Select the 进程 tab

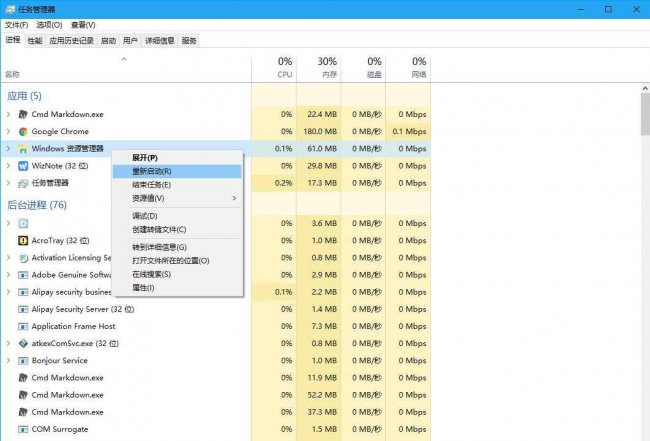pyautogui.click(x=13, y=40)
